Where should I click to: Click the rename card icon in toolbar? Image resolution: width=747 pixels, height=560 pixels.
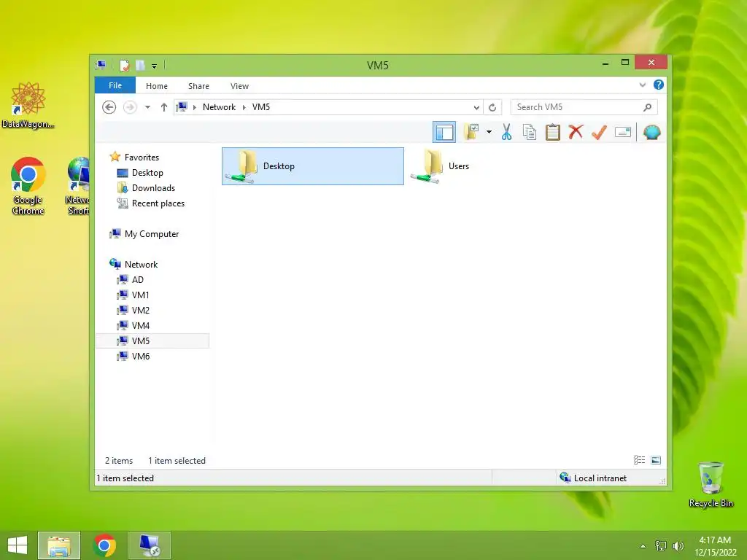pos(623,132)
